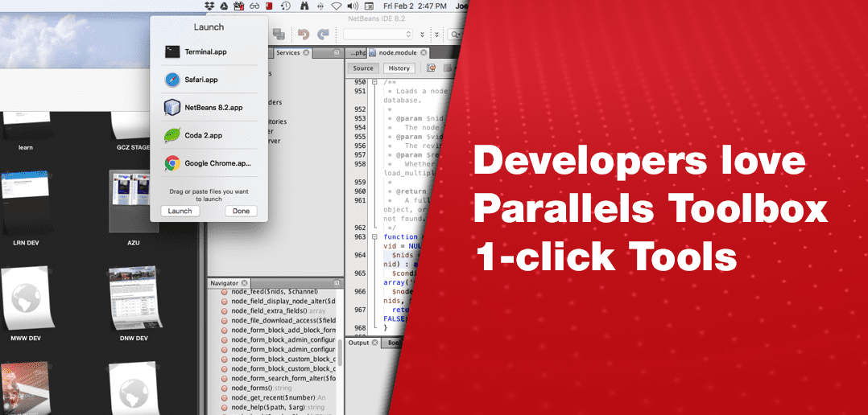Open the configuration combo box in toolbar

(378, 34)
